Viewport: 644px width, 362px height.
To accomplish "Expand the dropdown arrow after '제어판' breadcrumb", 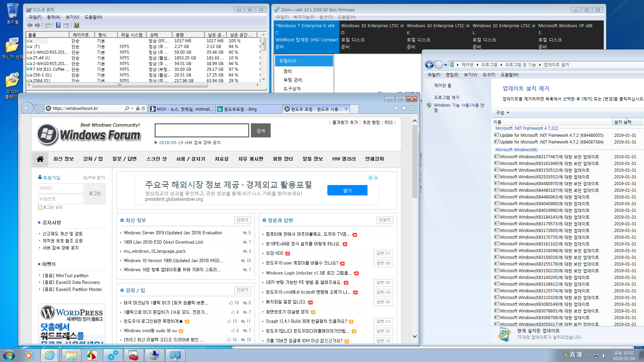I will point(477,65).
